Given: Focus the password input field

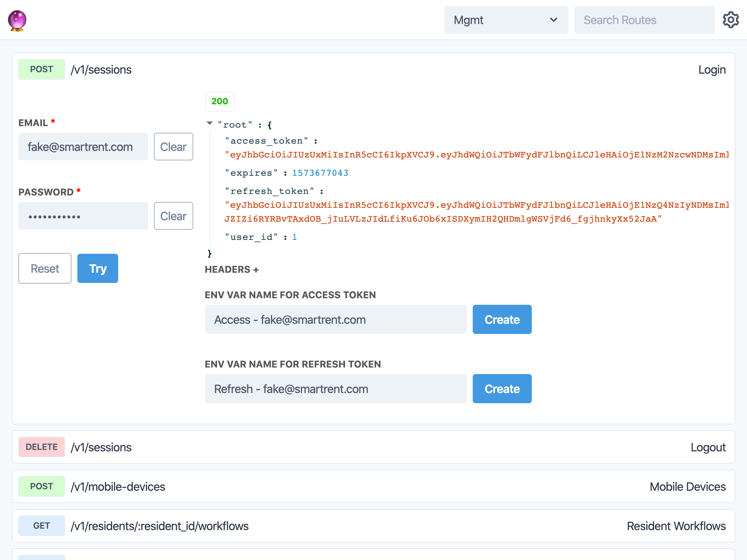Looking at the screenshot, I should [83, 216].
